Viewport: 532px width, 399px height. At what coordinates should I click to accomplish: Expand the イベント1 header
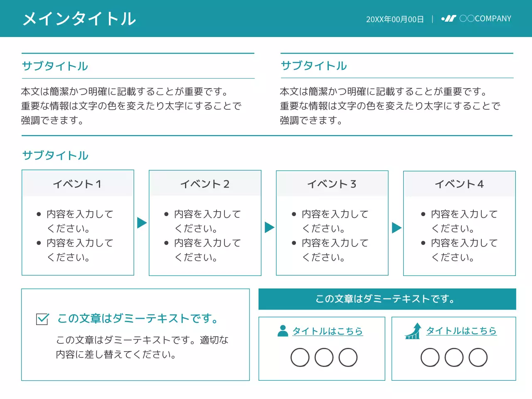click(x=77, y=184)
